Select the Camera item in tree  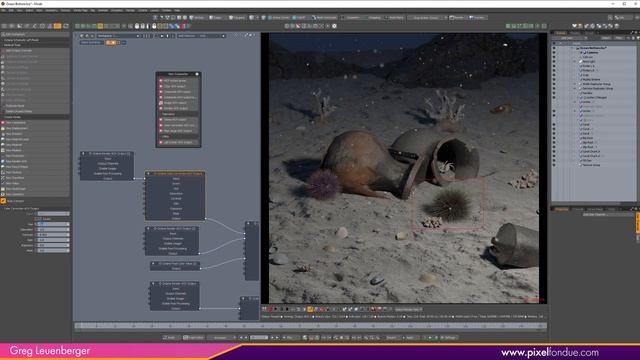592,53
